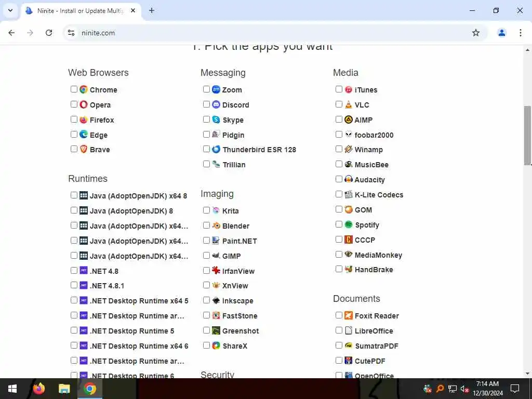Click the Edge logo icon
This screenshot has height=399, width=532.
[x=84, y=135]
